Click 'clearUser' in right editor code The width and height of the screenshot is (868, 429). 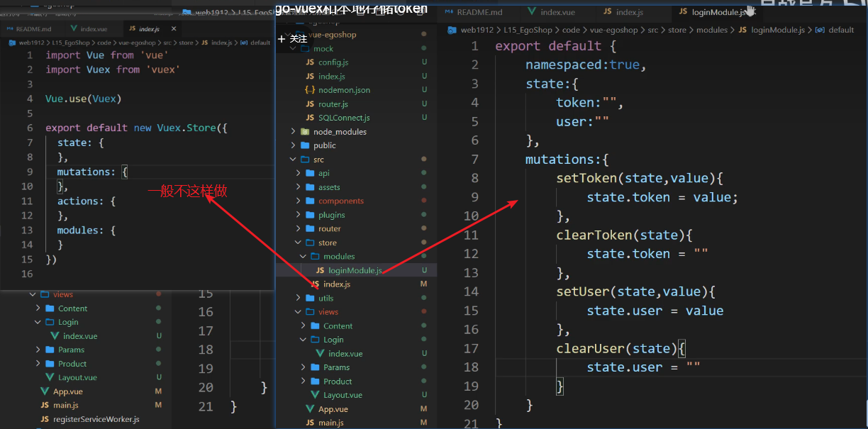click(590, 348)
